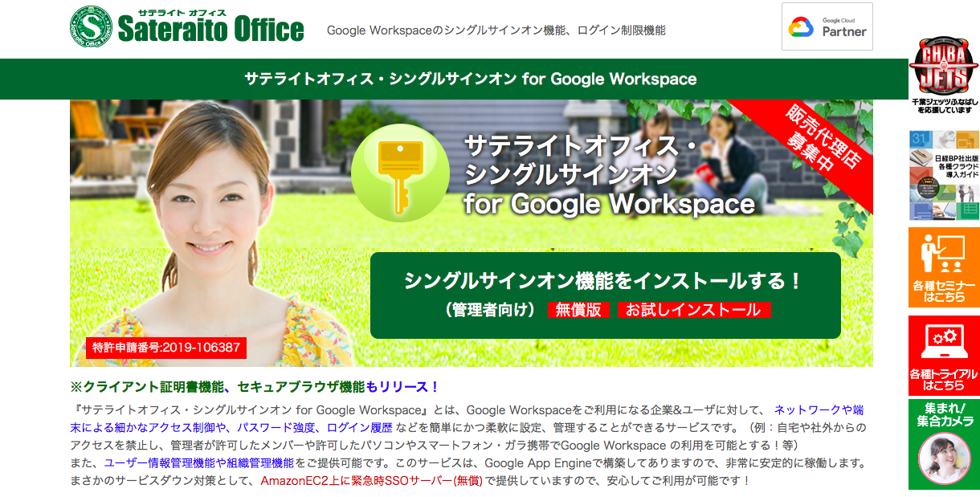Open the 日経BP社出版 cloud guide banner
The width and height of the screenshot is (980, 497).
[943, 175]
